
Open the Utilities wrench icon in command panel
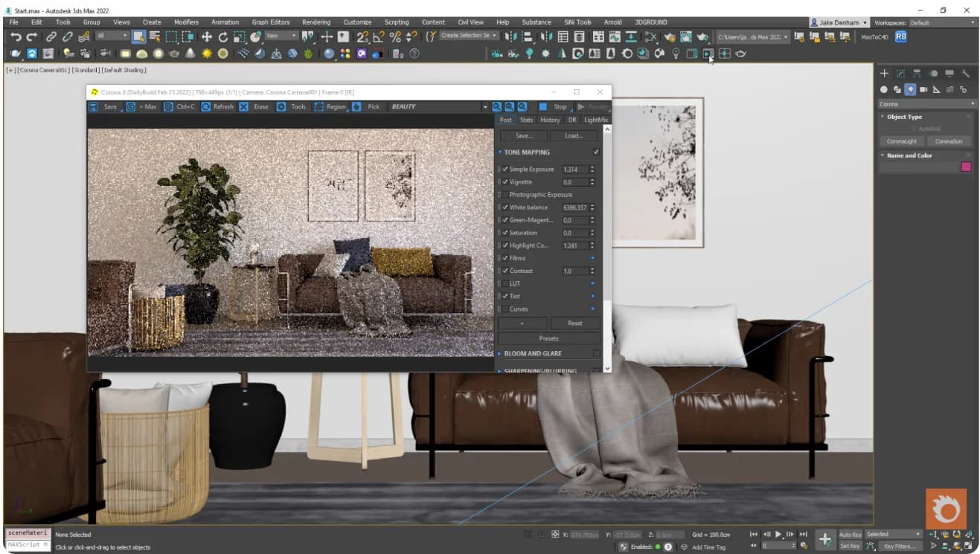tap(966, 74)
